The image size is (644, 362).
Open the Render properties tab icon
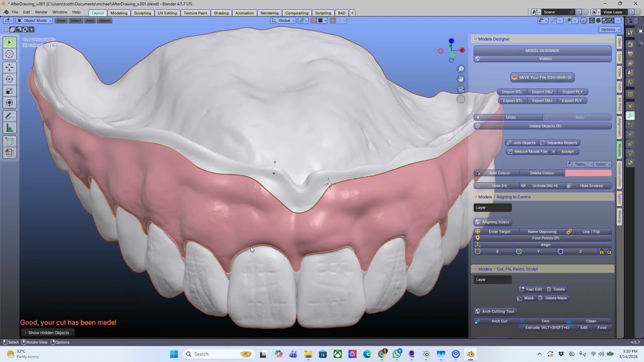[630, 44]
